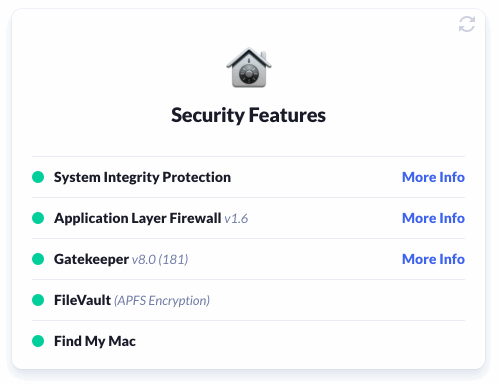499x385 pixels.
Task: Click the firewall version v1.6 text
Action: (x=236, y=219)
